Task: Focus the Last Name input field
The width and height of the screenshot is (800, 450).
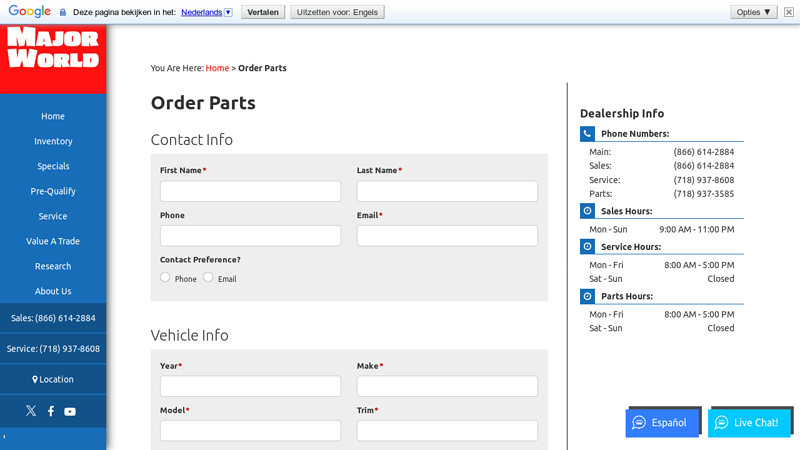Action: (447, 191)
